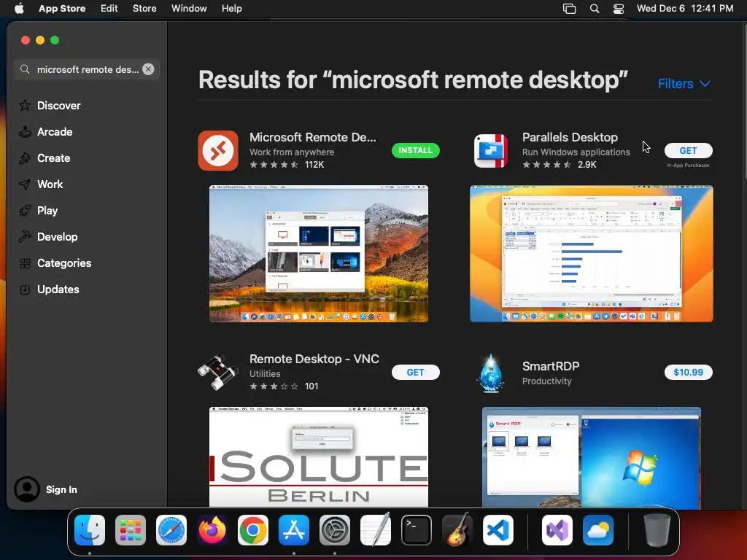This screenshot has width=747, height=560.
Task: Open Parallels Desktop app icon
Action: point(491,150)
